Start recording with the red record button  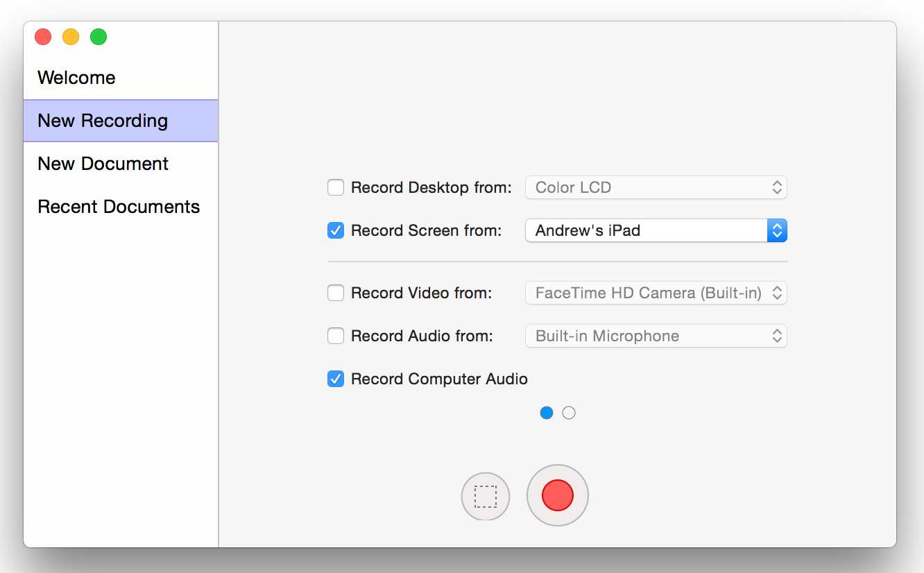tap(558, 495)
